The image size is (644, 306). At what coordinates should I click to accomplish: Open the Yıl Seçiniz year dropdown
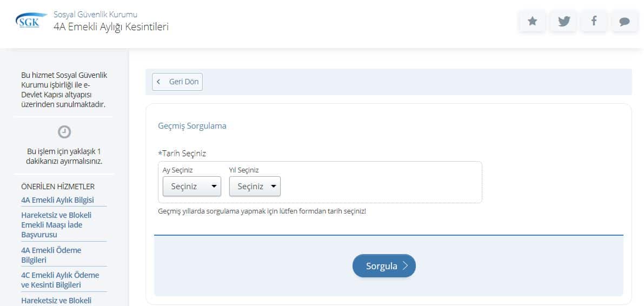pos(255,187)
